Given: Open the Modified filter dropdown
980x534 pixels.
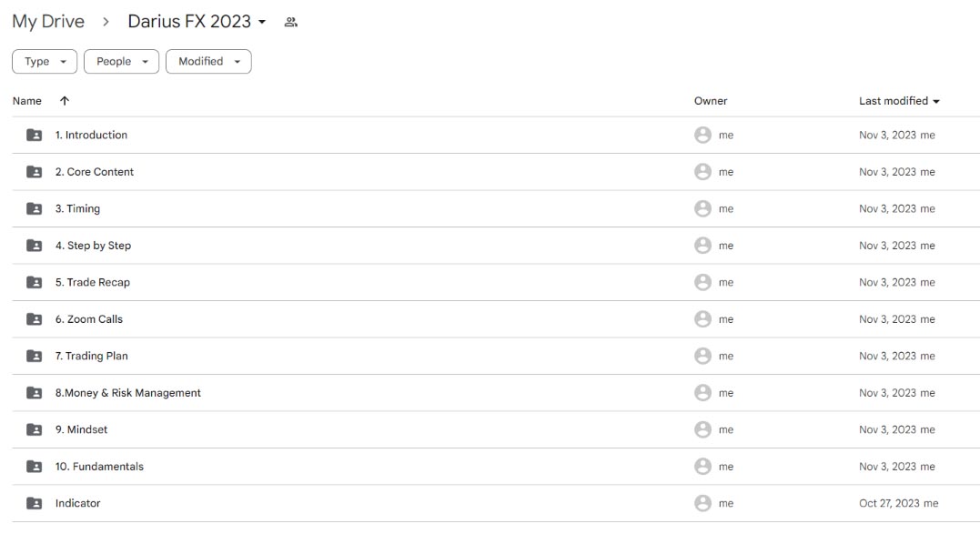Looking at the screenshot, I should click(208, 61).
